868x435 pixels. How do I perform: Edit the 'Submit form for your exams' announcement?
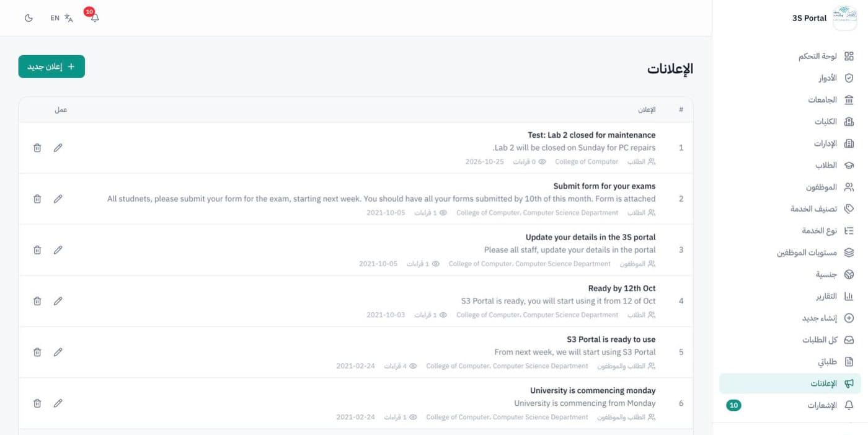[x=58, y=199]
